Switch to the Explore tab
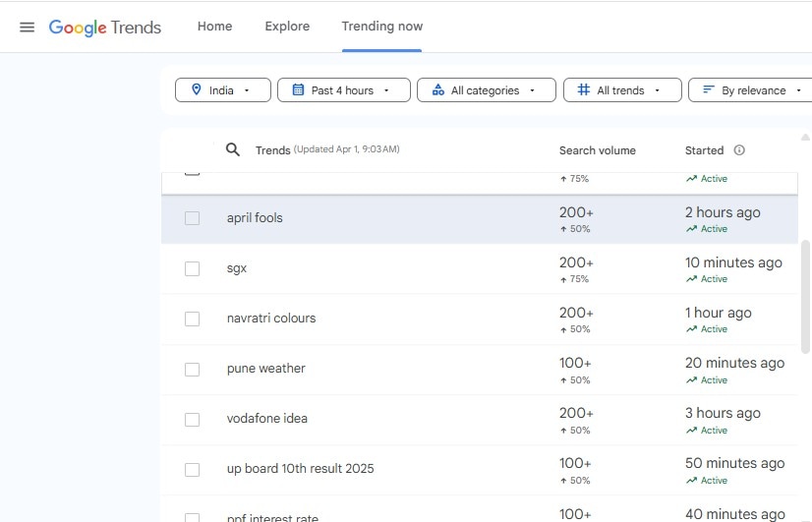812x522 pixels. (x=287, y=27)
